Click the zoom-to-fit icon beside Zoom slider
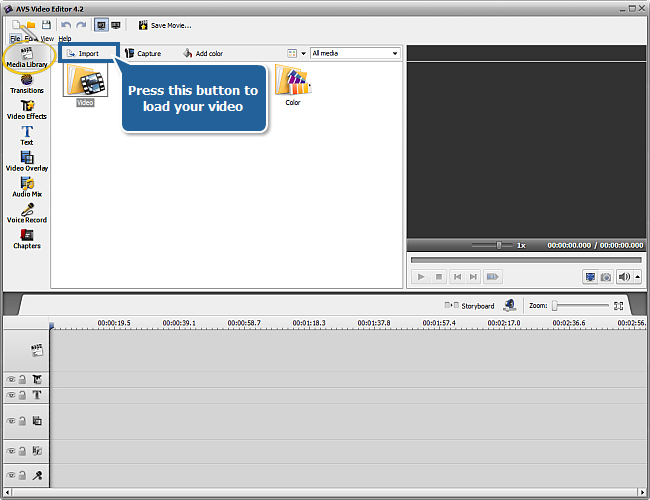Image resolution: width=650 pixels, height=500 pixels. click(618, 306)
